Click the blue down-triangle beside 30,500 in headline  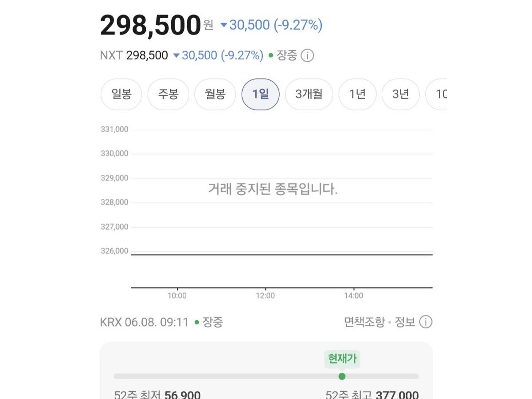224,25
